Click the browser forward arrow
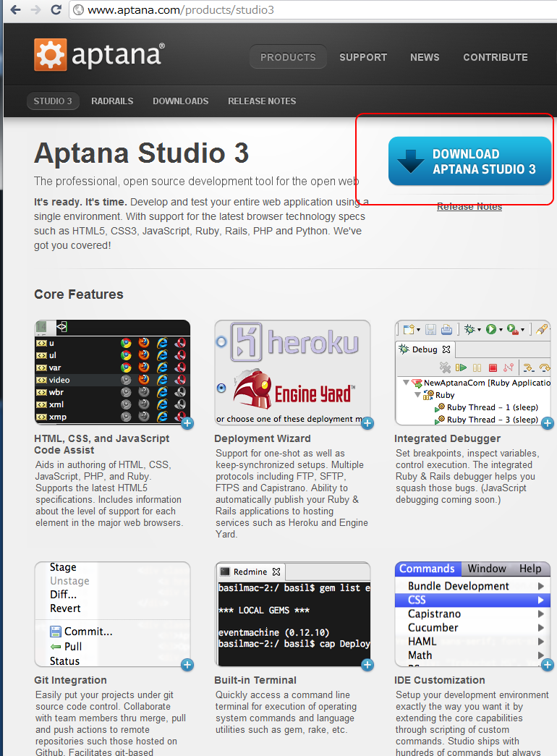This screenshot has width=557, height=756. pyautogui.click(x=35, y=9)
